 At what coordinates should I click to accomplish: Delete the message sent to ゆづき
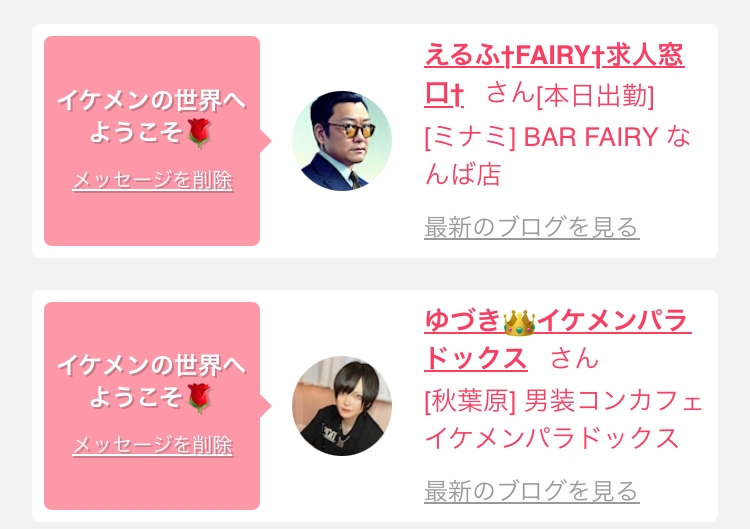coord(153,445)
